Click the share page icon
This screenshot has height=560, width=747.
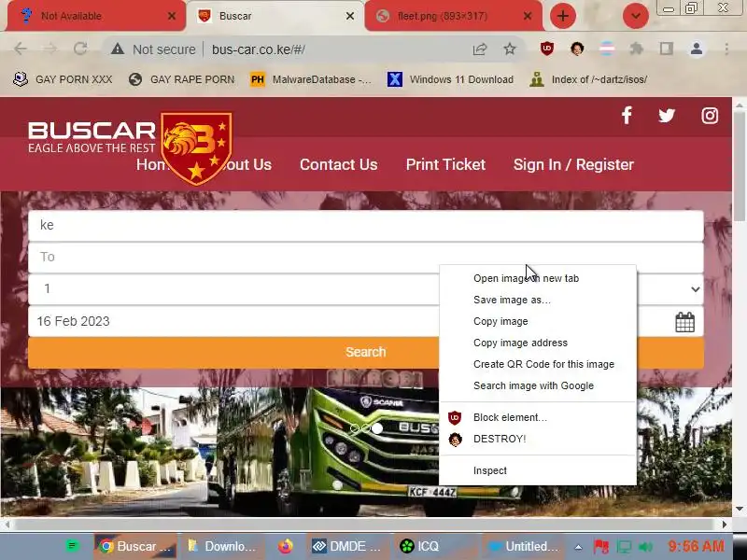click(x=480, y=49)
